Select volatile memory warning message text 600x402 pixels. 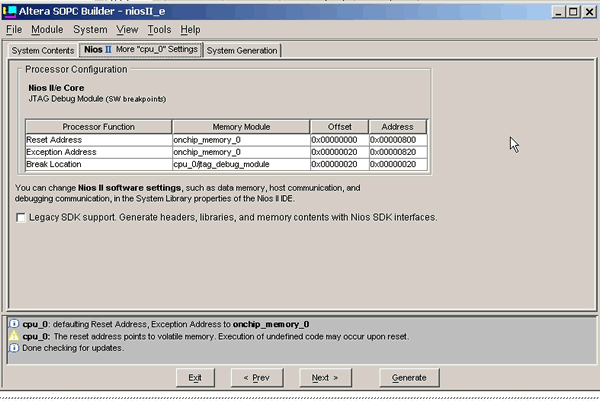click(x=215, y=337)
